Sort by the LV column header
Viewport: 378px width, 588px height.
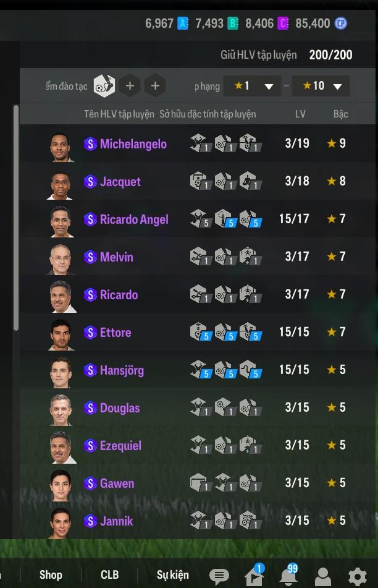pos(300,114)
